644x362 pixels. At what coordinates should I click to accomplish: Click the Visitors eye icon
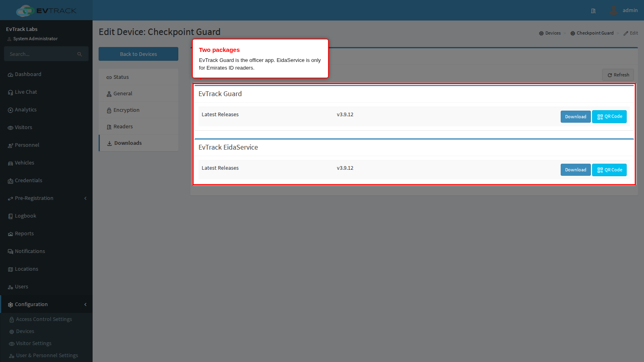(10, 128)
